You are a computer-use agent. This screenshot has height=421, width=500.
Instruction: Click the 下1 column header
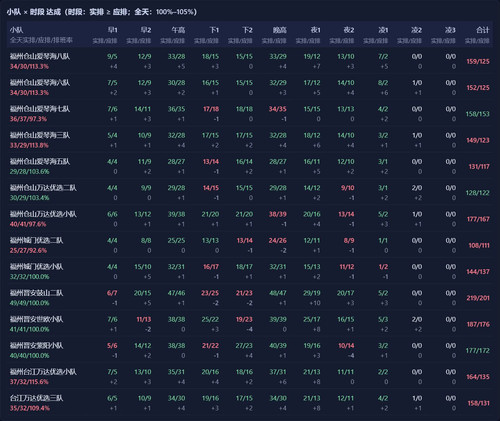click(214, 30)
